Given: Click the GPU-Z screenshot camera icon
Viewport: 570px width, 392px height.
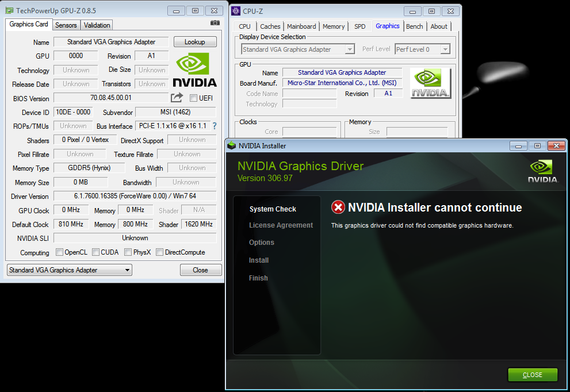Looking at the screenshot, I should tap(215, 23).
